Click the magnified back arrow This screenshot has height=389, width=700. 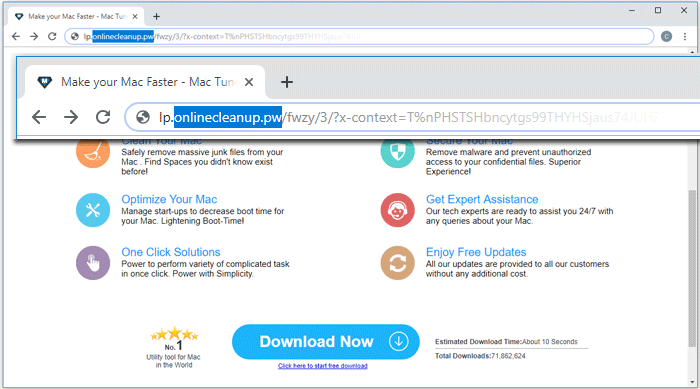[39, 117]
